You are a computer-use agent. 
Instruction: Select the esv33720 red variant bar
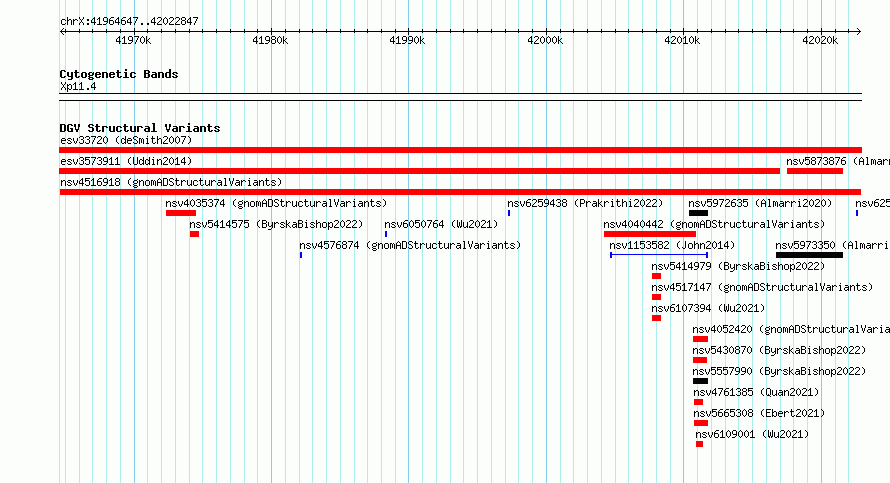point(460,150)
